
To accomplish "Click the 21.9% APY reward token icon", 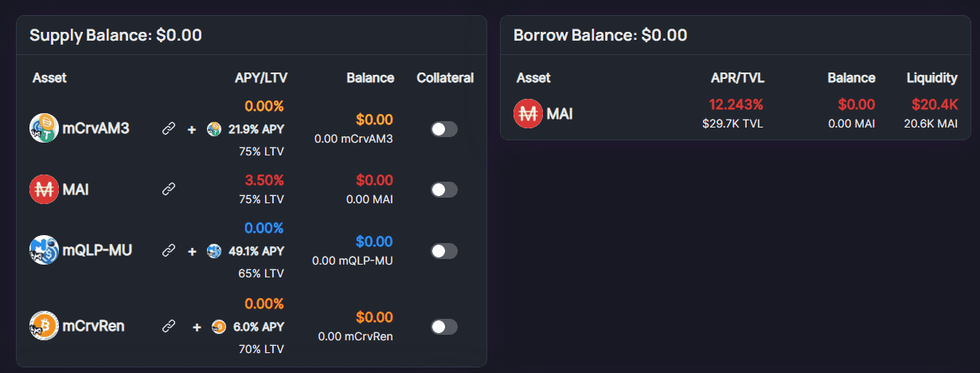I will coord(213,129).
